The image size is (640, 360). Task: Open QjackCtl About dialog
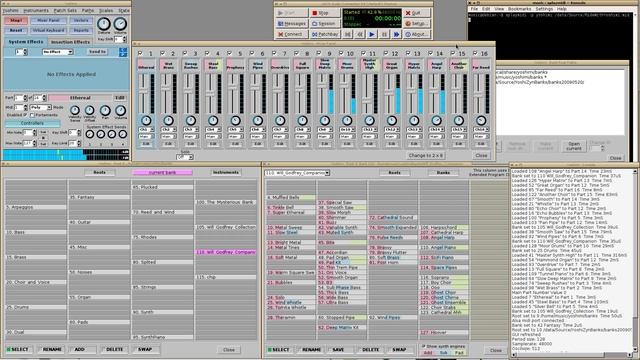416,34
